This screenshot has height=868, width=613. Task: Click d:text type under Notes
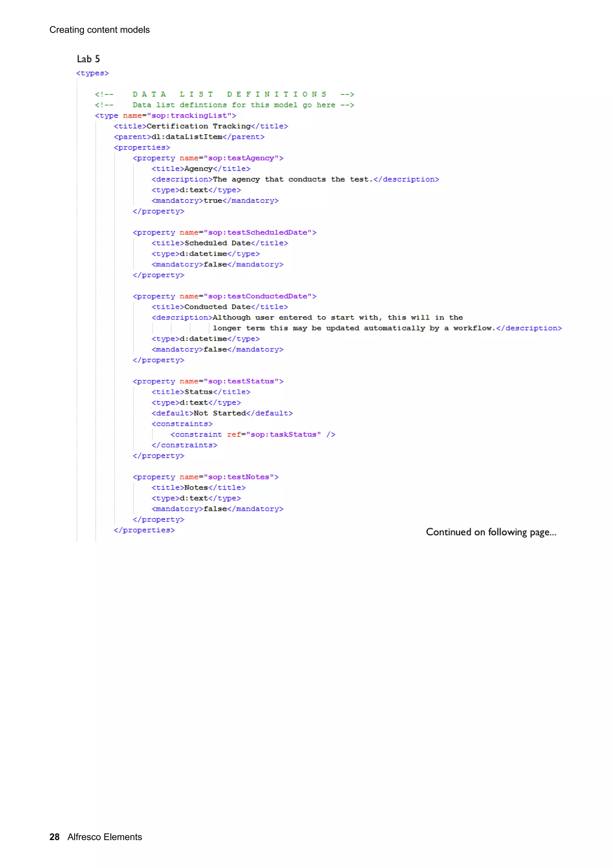196,498
